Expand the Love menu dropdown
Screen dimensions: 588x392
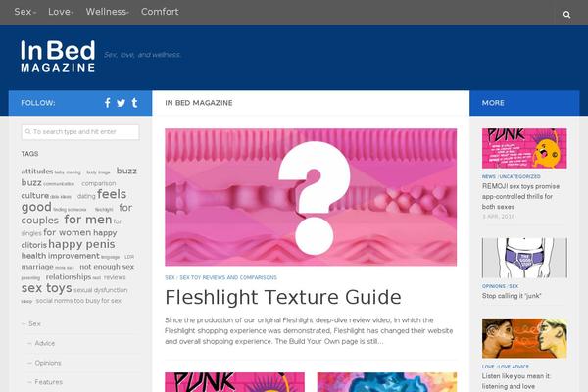coord(61,12)
